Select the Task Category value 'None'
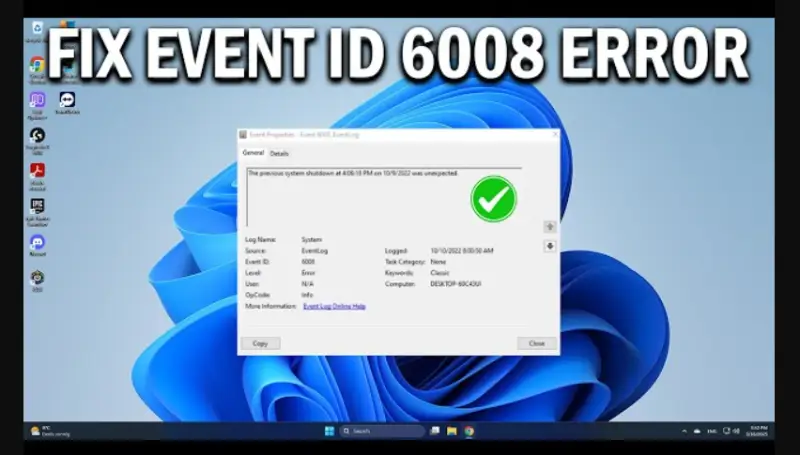Screen dimensions: 800x455 (438, 262)
